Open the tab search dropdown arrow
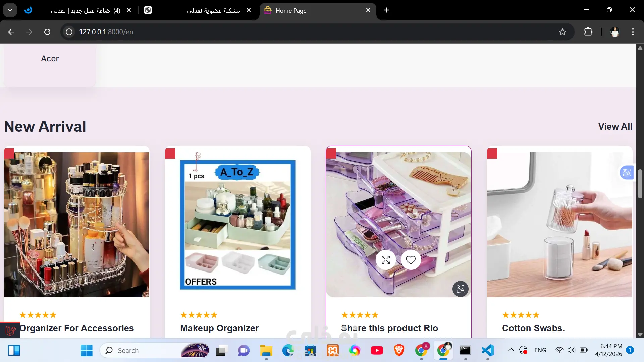Image resolution: width=644 pixels, height=362 pixels. [10, 10]
